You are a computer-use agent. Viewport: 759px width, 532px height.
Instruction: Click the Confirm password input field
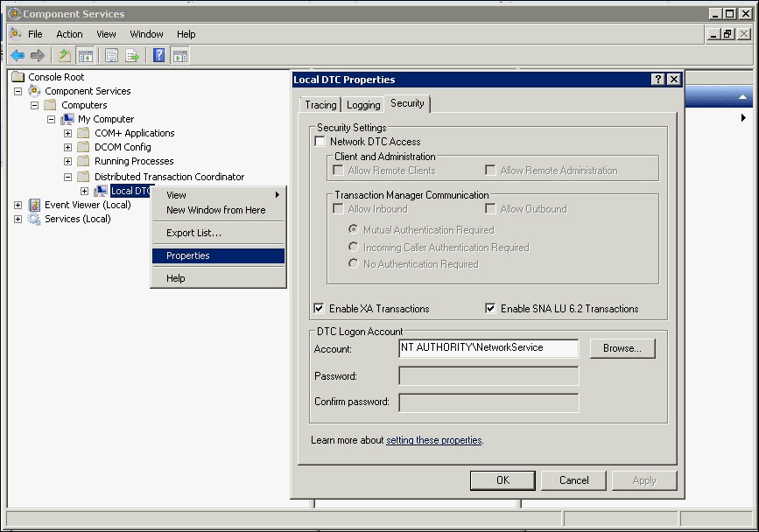click(x=488, y=402)
